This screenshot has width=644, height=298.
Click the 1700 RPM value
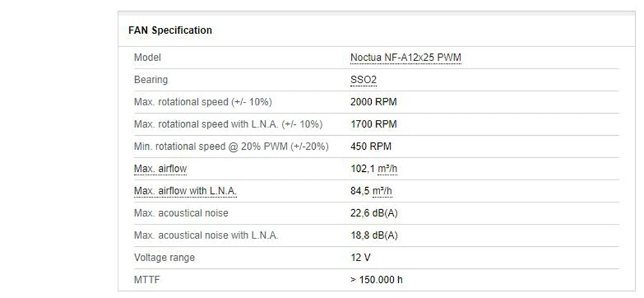tap(374, 125)
